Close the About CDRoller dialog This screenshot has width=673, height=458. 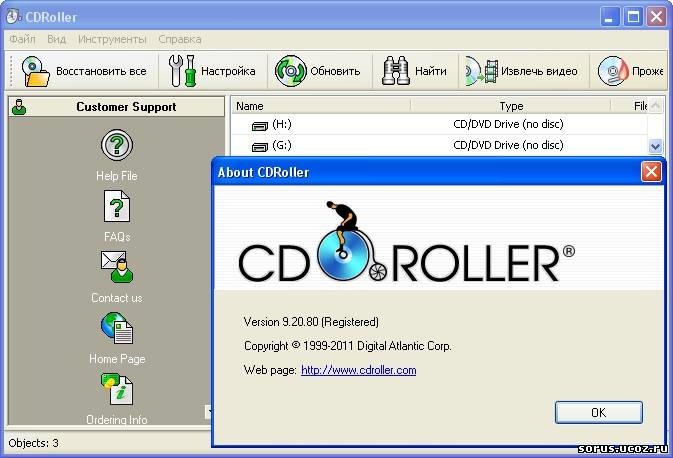pos(651,172)
